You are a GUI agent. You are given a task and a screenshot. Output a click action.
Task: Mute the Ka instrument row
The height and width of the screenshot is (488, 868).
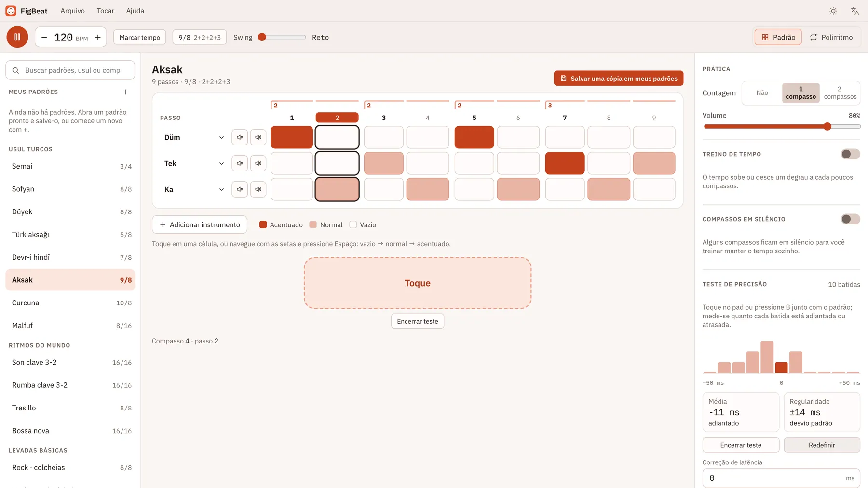(240, 189)
